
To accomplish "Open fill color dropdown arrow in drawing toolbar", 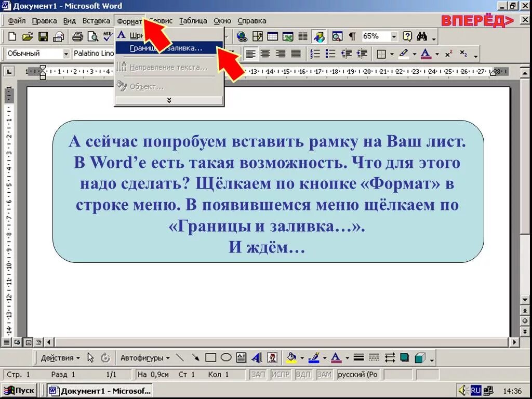I will click(x=302, y=358).
